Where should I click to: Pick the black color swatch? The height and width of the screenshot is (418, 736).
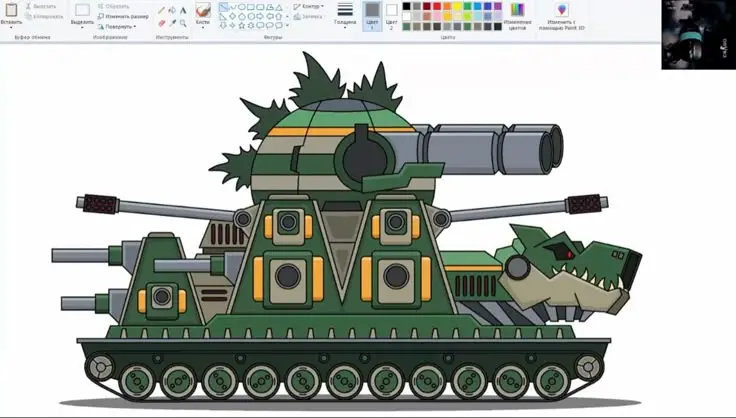[x=406, y=7]
